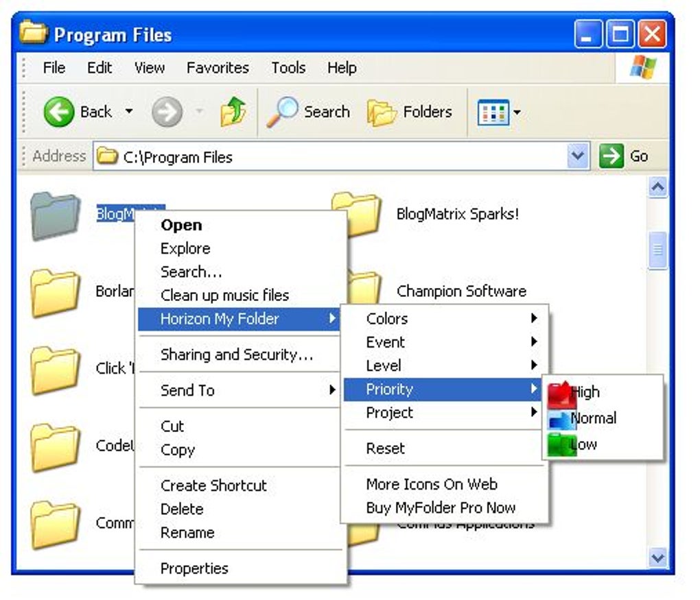The height and width of the screenshot is (600, 700).
Task: Click the red High priority folder icon
Action: pos(561,394)
